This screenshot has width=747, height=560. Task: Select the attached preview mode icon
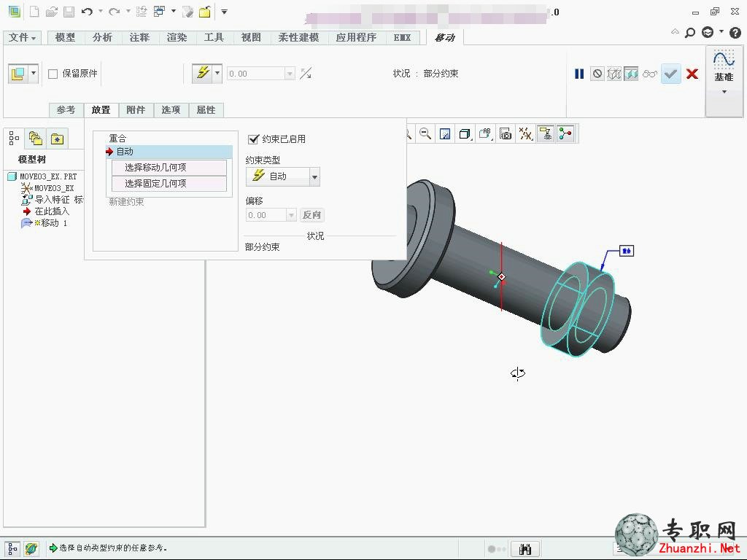click(x=631, y=74)
